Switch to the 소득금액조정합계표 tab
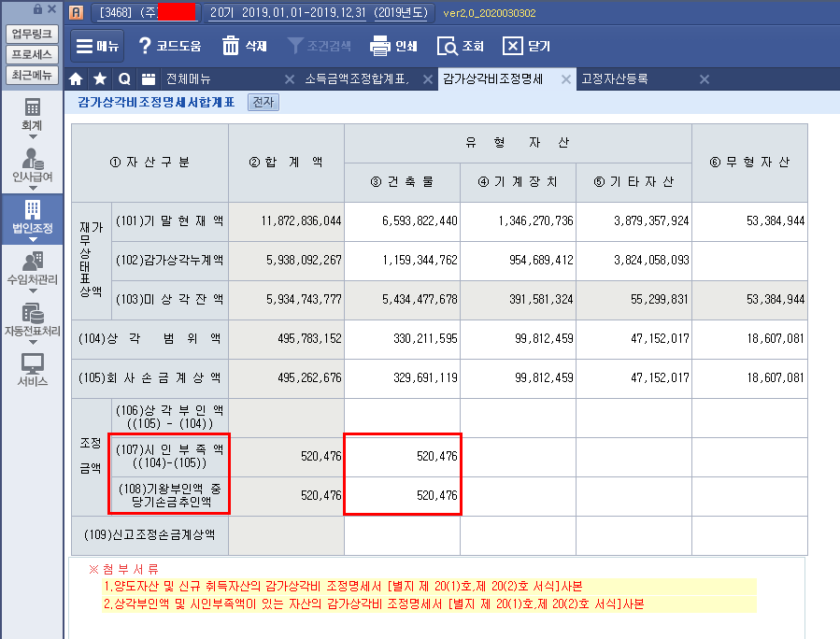Viewport: 840px width, 639px height. pos(356,79)
